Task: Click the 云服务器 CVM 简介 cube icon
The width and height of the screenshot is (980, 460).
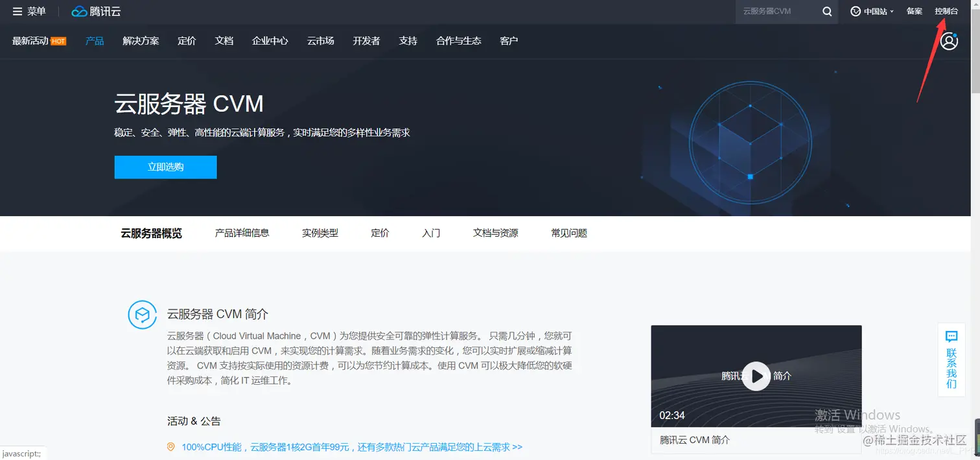Action: click(x=143, y=315)
